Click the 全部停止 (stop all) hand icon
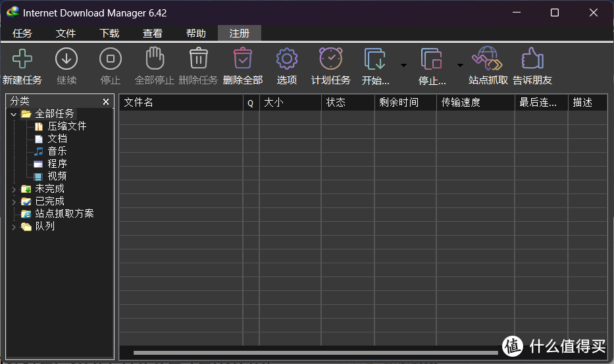The width and height of the screenshot is (614, 364). (x=155, y=58)
